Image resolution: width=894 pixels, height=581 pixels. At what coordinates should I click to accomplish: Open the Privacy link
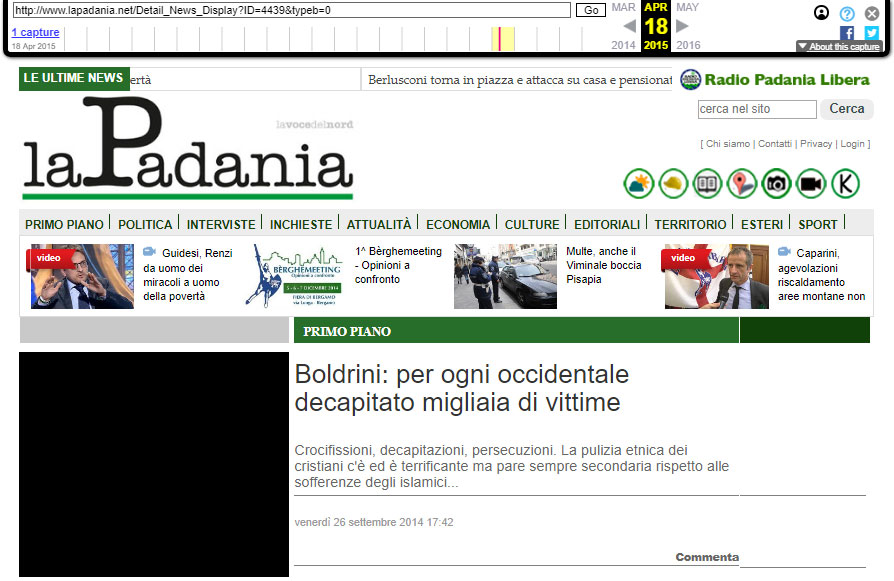816,144
